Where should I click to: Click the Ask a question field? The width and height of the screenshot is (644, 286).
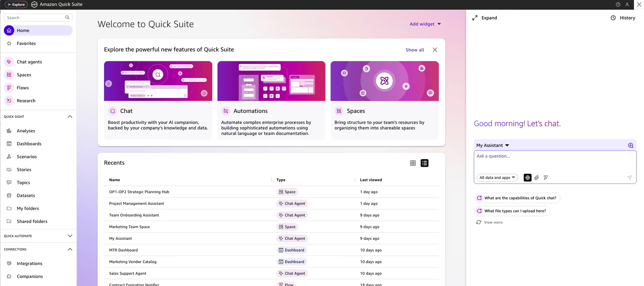tap(554, 161)
